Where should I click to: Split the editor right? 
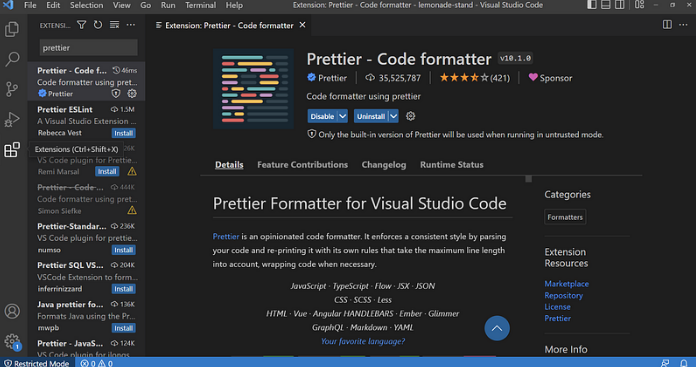pyautogui.click(x=667, y=25)
